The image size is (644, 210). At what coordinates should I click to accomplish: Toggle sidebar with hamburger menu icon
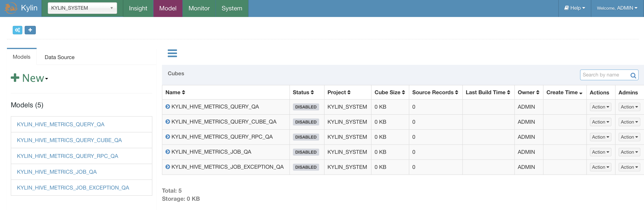(172, 53)
